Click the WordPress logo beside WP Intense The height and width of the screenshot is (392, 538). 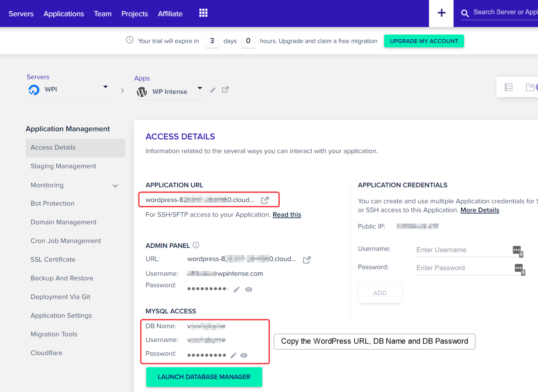142,92
